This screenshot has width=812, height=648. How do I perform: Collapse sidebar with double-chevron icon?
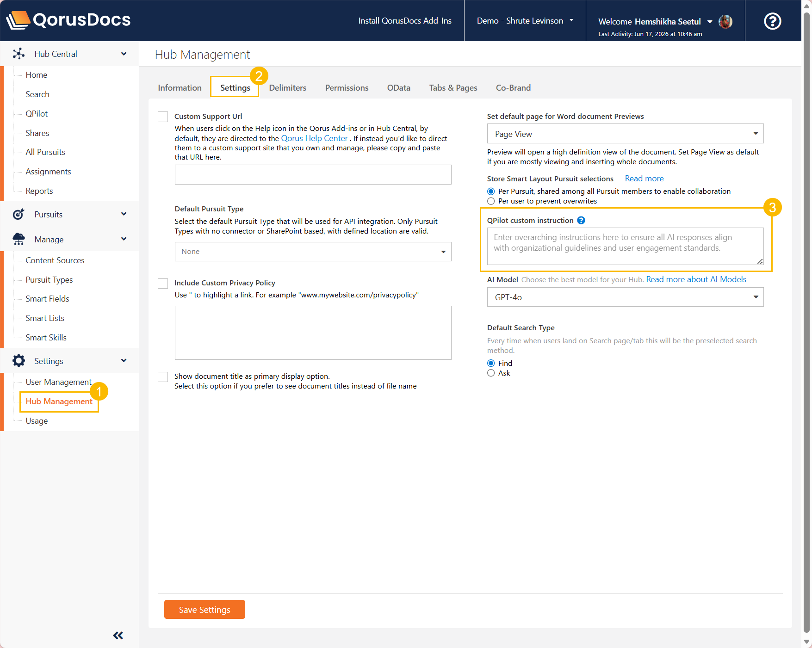click(x=118, y=635)
